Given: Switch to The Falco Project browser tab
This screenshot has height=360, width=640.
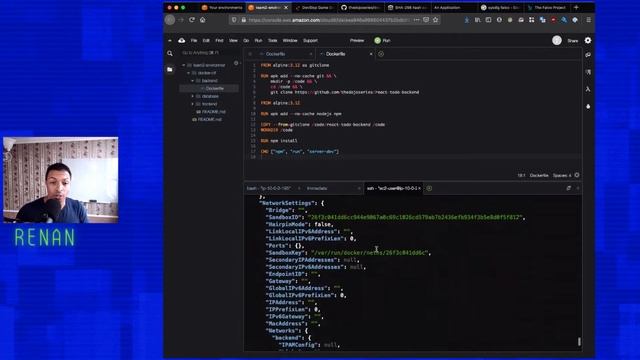Looking at the screenshot, I should coord(547,7).
